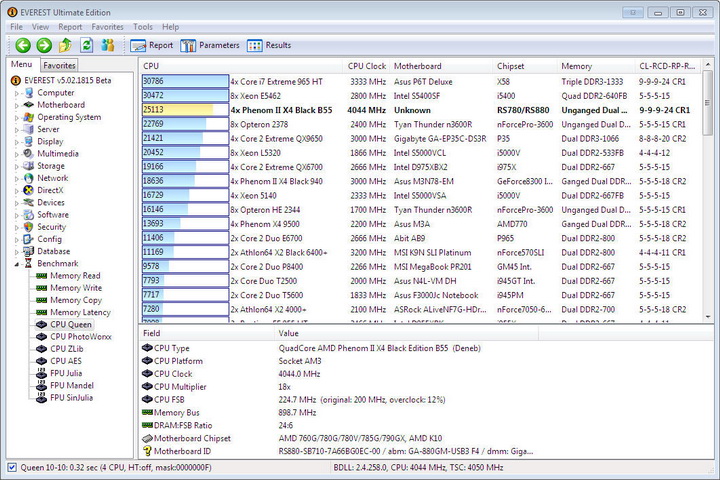Select the Config icon in the tree
This screenshot has width=720, height=480.
coord(29,239)
